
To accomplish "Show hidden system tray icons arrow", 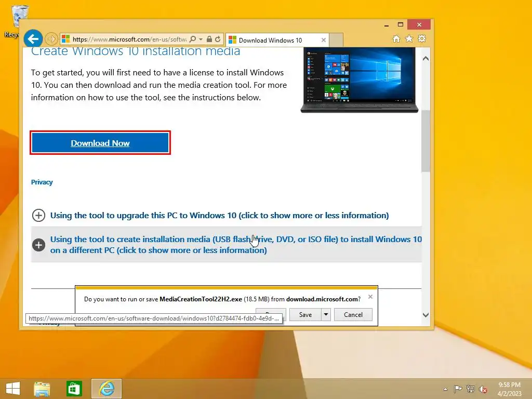I will 445,389.
